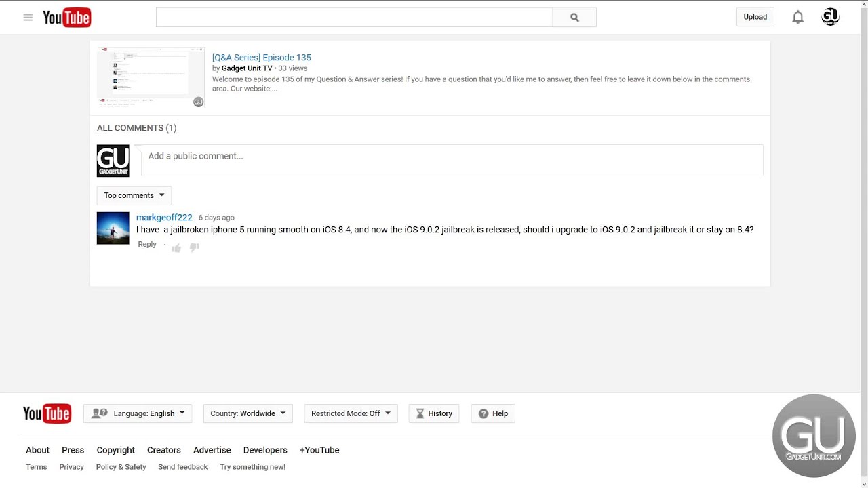Click the Upload button
Screen dimensions: 868x488
tap(755, 17)
